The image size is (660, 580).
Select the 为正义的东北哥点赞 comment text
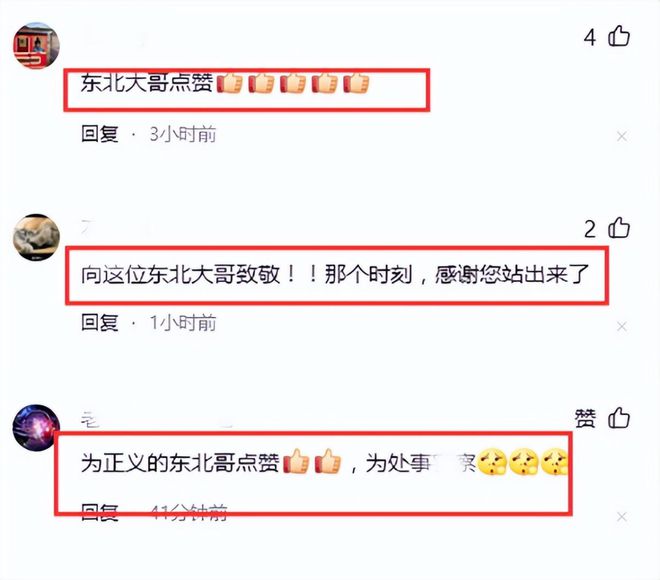point(180,463)
